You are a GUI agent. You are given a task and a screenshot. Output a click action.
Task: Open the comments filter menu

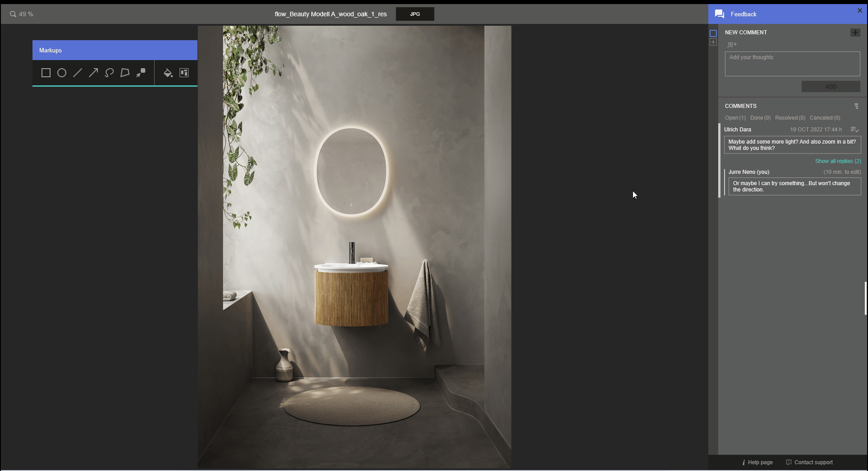[x=856, y=106]
